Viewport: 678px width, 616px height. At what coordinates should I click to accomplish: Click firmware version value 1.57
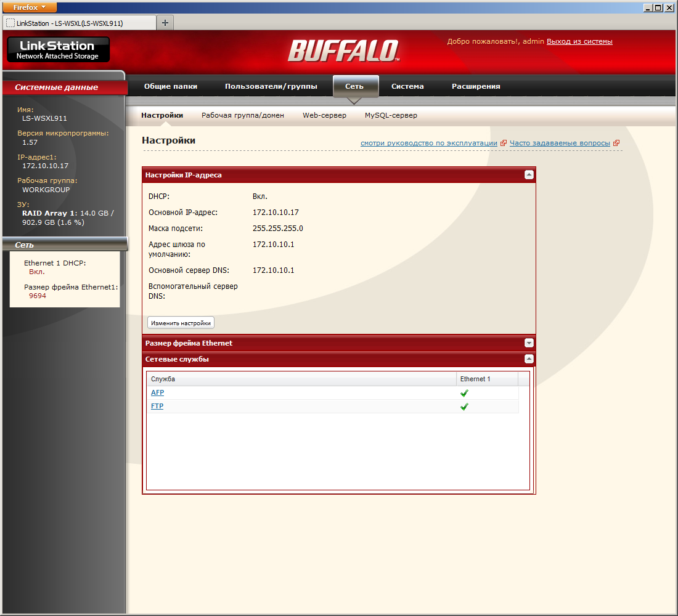30,142
